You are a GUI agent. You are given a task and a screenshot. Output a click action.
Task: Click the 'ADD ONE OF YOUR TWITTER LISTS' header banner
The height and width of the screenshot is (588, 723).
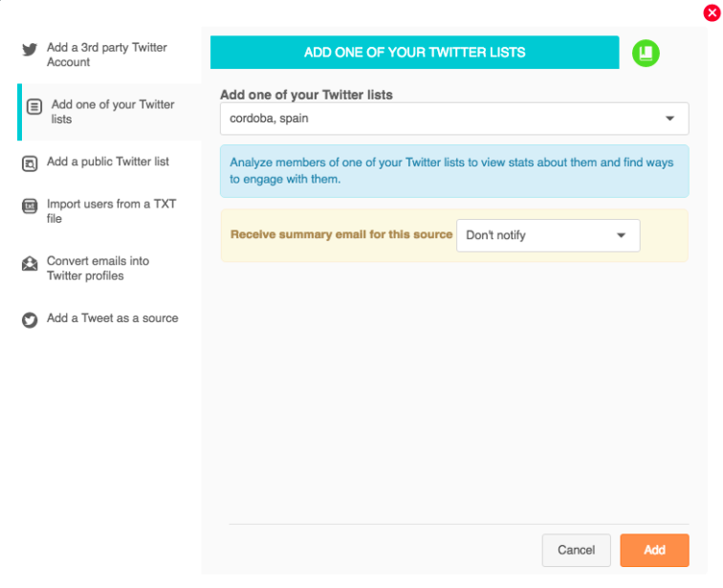pos(414,53)
